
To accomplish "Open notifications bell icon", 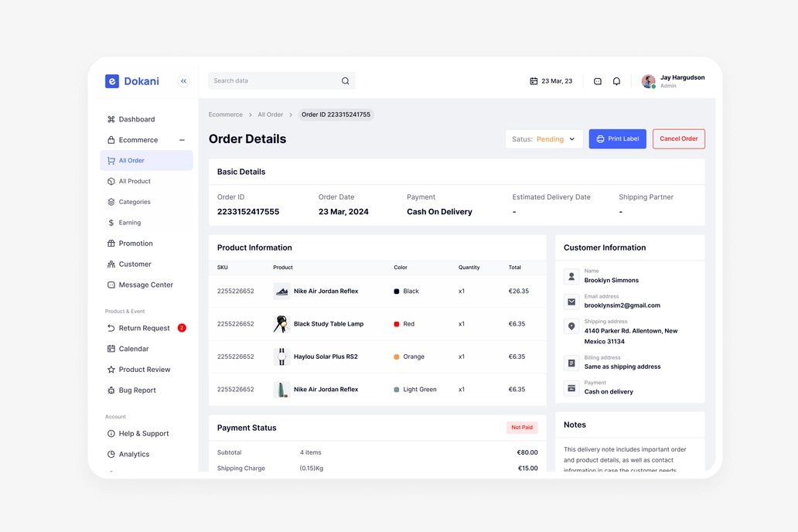I will (616, 81).
